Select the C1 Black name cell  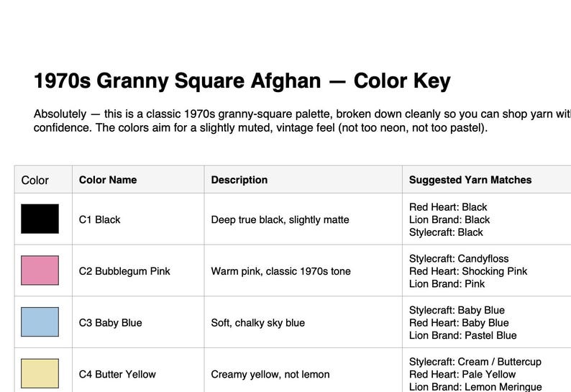99,219
